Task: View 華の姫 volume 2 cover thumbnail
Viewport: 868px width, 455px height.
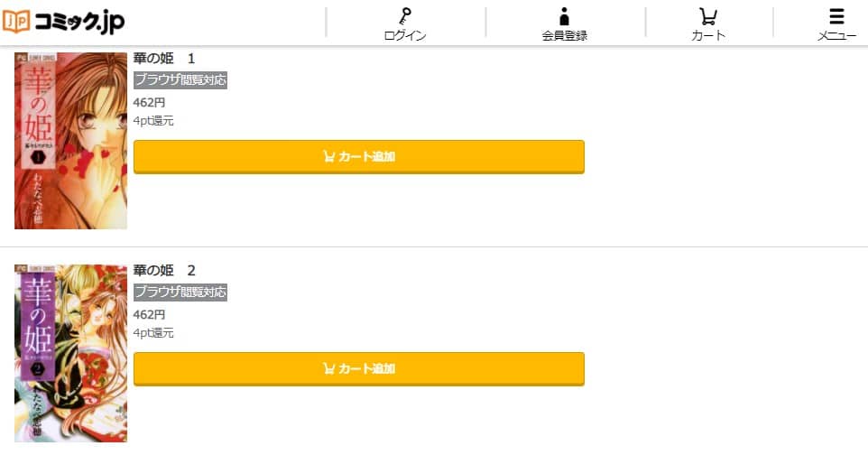Action: click(71, 353)
